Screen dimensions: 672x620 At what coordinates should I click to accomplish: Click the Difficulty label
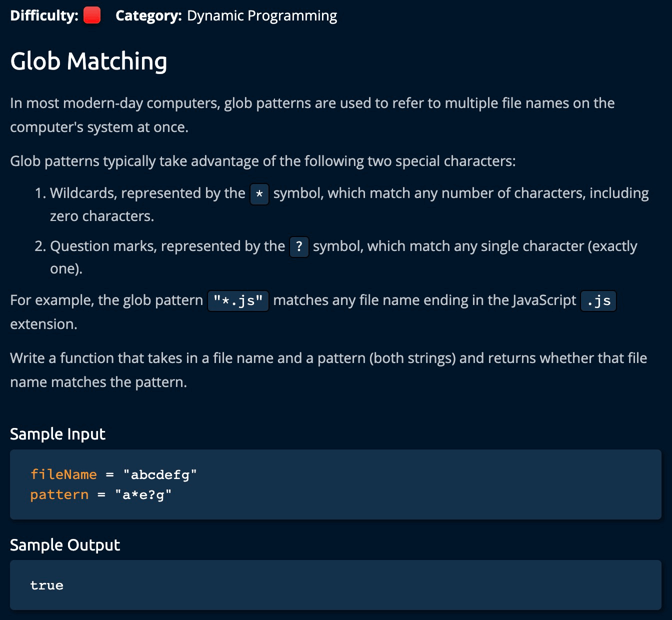pos(44,15)
